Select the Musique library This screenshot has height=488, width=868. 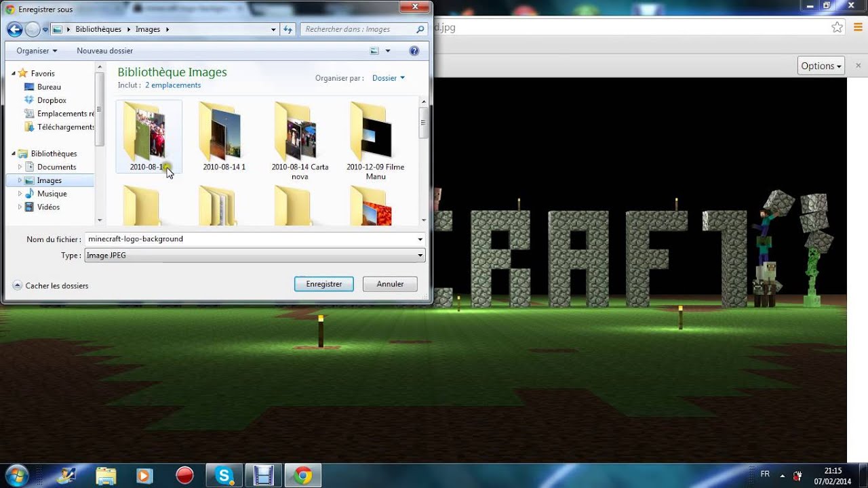(52, 194)
